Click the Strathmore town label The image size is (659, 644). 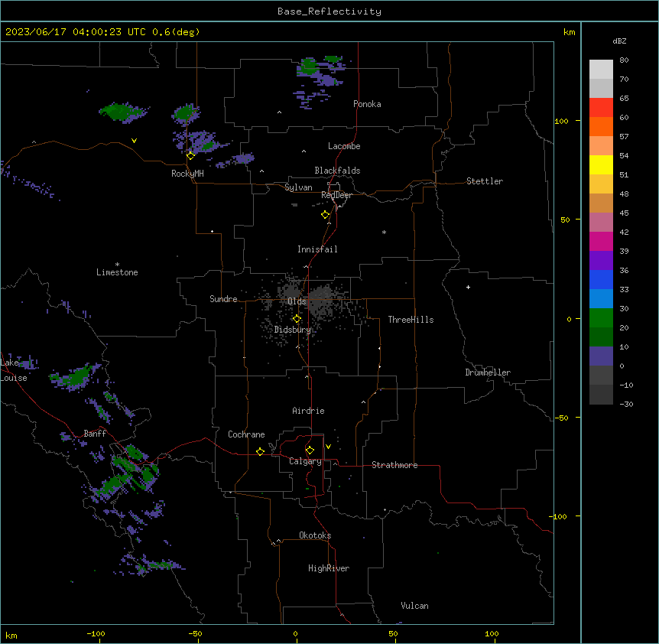click(x=394, y=465)
